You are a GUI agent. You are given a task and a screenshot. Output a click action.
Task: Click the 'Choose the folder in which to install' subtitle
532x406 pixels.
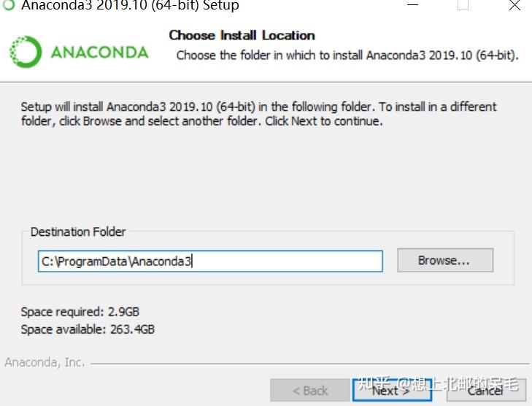[x=347, y=55]
